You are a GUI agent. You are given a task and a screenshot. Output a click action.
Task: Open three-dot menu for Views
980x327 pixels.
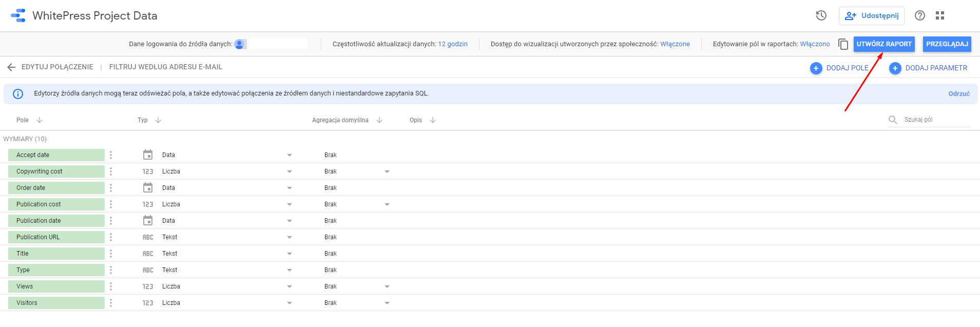point(111,286)
